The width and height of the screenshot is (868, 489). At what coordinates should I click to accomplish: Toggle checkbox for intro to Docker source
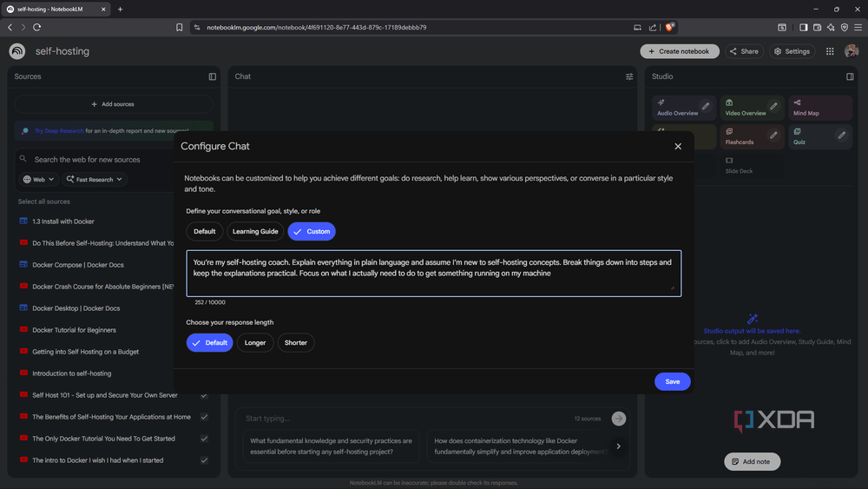[204, 460]
